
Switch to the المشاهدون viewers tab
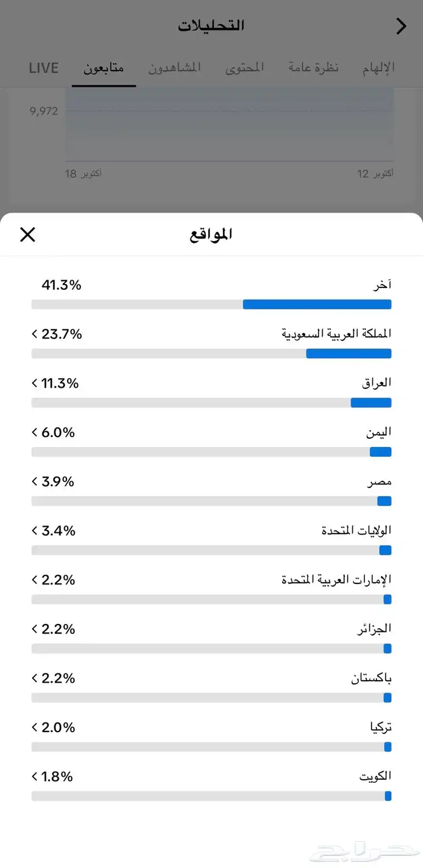click(x=174, y=68)
